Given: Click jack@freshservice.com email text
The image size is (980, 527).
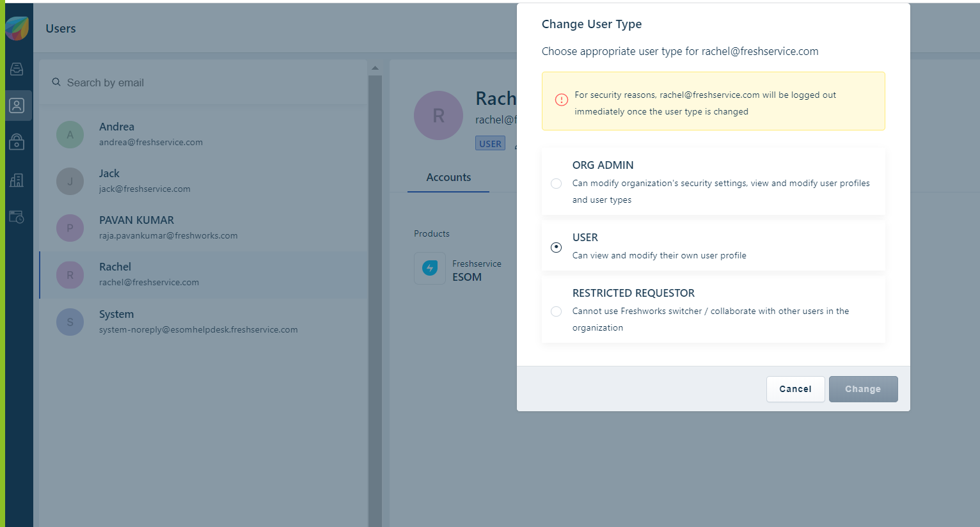Looking at the screenshot, I should tap(145, 189).
